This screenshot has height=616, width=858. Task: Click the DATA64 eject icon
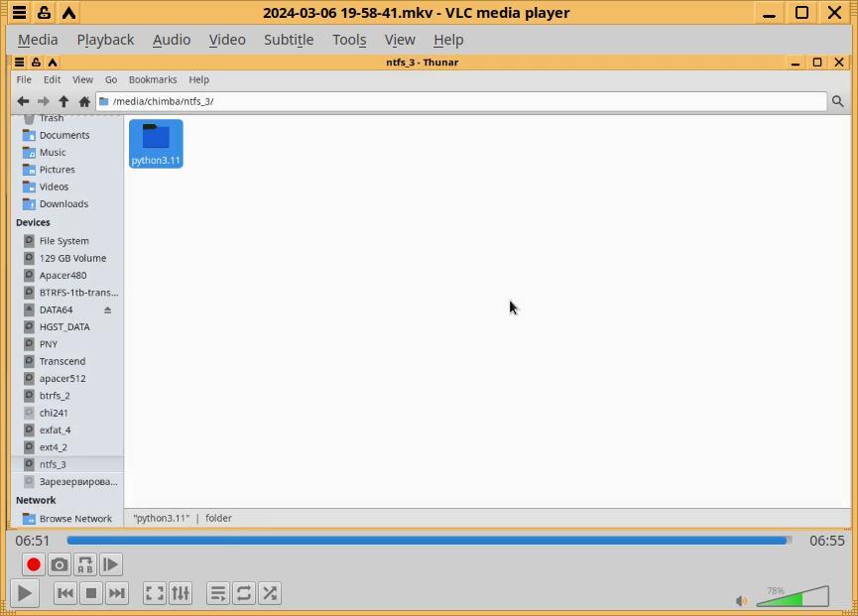108,309
